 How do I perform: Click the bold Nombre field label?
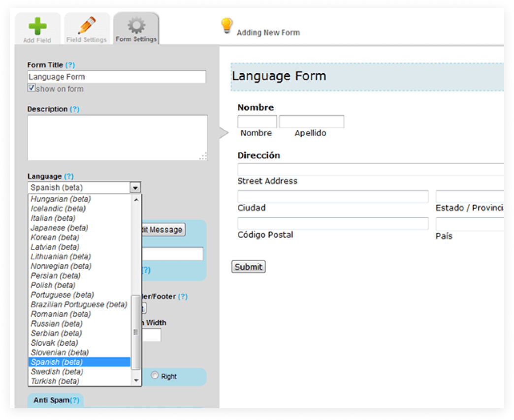(x=256, y=107)
